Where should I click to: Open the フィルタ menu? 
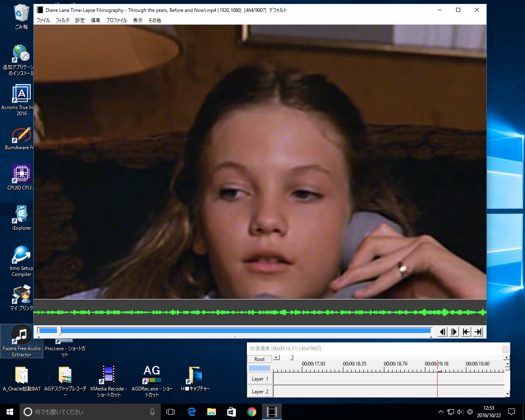[x=62, y=20]
